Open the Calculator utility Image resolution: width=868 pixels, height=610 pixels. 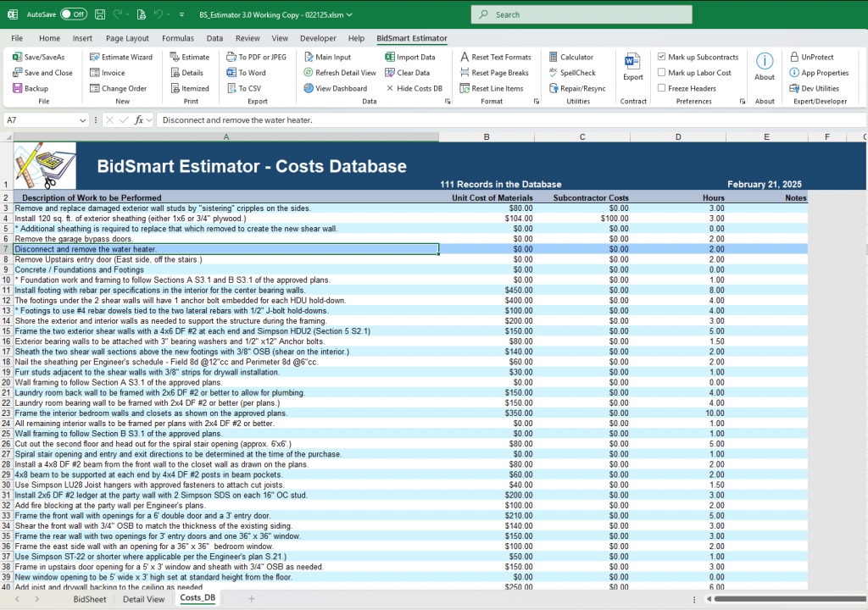570,57
